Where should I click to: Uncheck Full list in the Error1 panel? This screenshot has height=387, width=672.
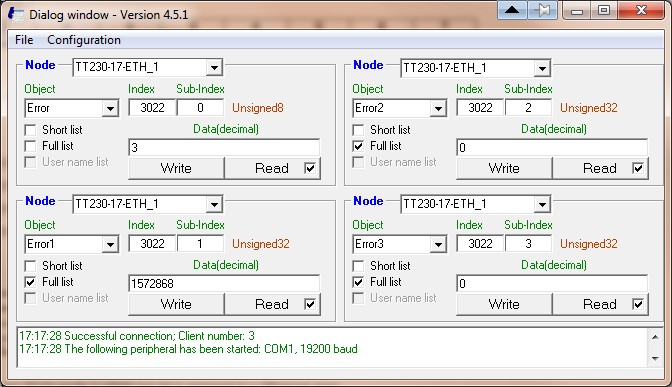coord(30,282)
